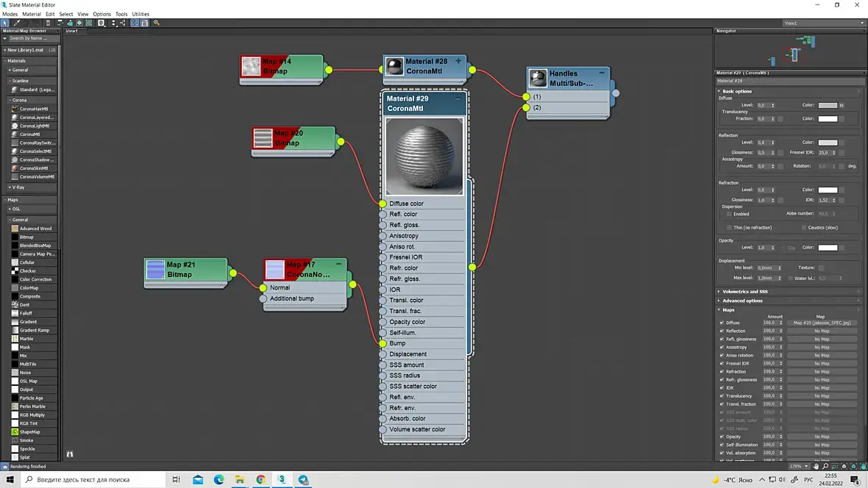Click the Diffuse color swatch

828,105
